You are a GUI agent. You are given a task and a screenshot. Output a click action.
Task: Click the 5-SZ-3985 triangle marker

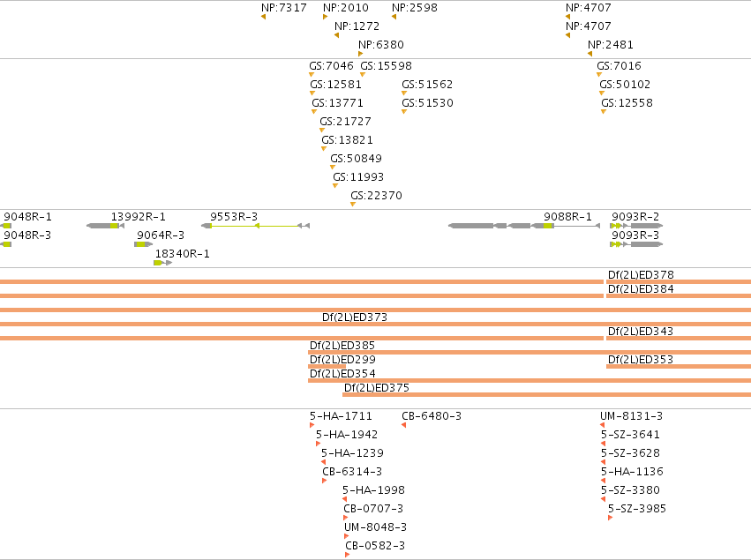(610, 518)
